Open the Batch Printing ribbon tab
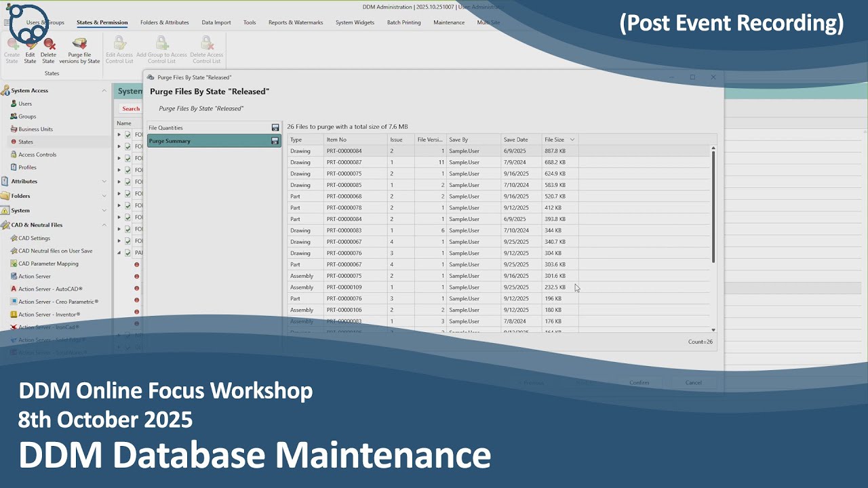The image size is (868, 488). coord(403,22)
